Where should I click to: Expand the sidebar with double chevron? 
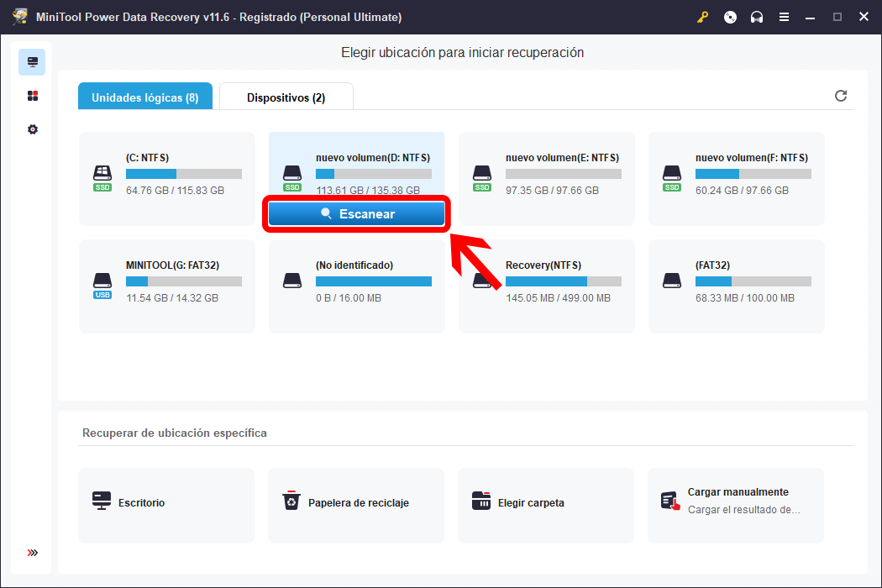(x=33, y=553)
